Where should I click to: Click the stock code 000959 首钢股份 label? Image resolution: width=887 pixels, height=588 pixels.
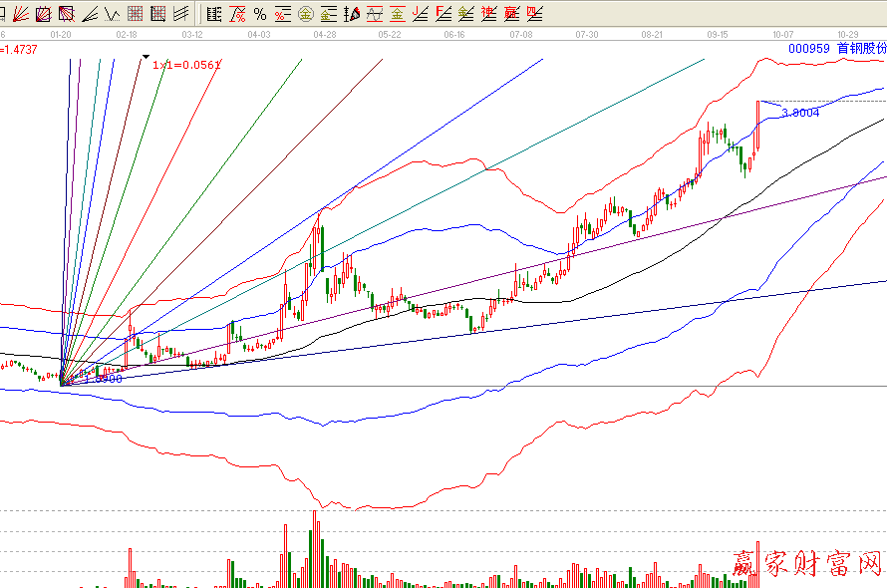pos(835,48)
